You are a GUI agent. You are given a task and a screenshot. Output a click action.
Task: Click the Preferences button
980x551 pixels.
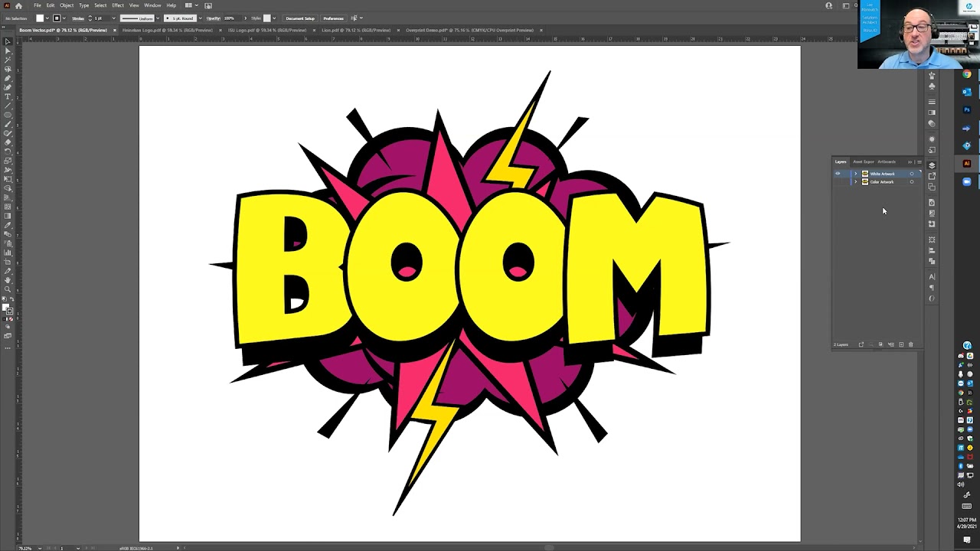click(333, 18)
